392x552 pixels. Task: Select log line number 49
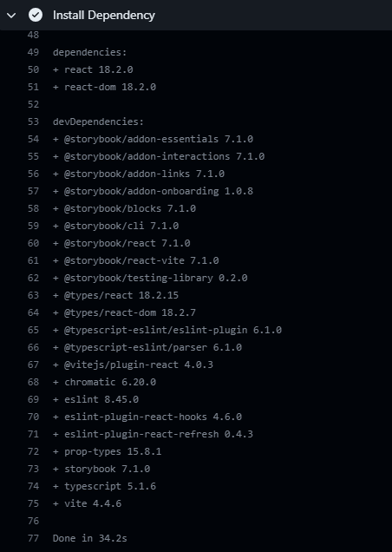33,52
